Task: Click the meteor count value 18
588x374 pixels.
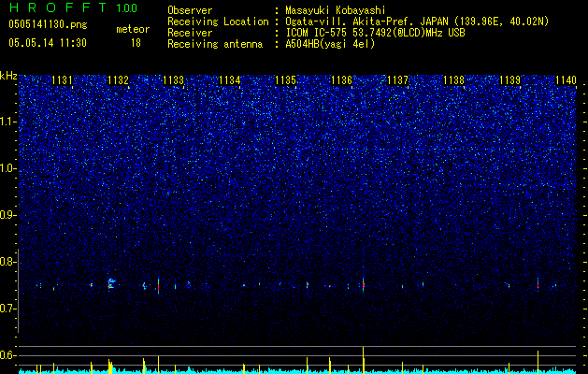Action: pyautogui.click(x=136, y=43)
